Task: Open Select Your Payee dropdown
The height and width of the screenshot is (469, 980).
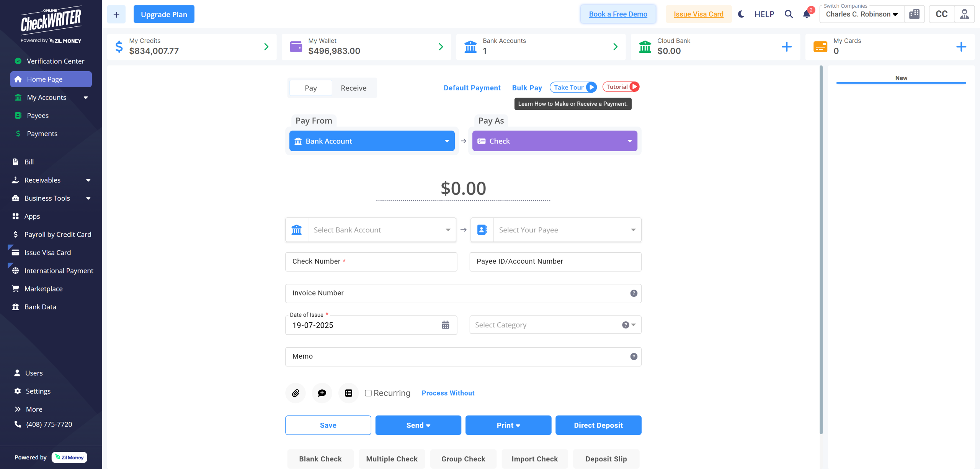Action: click(567, 230)
